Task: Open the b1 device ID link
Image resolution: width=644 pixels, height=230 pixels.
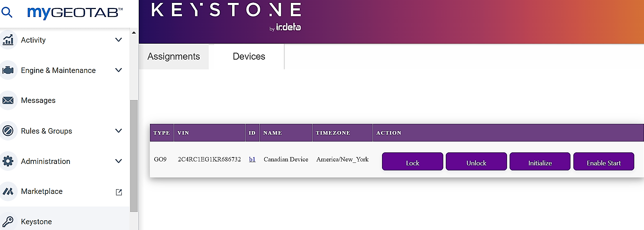Action: [252, 159]
